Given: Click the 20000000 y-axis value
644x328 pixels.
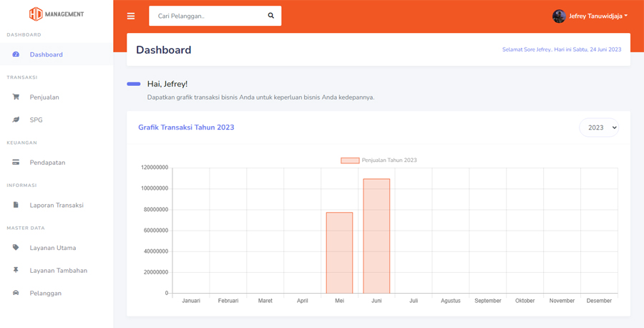Looking at the screenshot, I should click(156, 273).
